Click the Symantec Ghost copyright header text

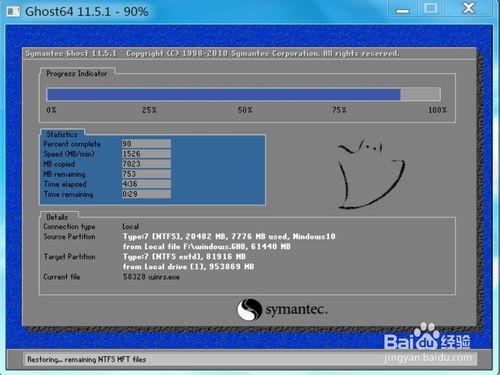click(212, 53)
